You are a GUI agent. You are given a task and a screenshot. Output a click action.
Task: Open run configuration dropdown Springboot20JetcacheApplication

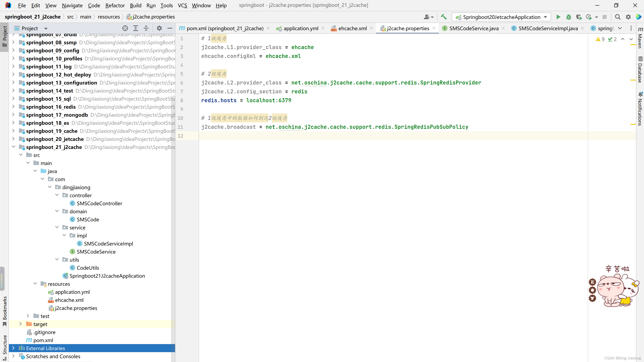(501, 17)
